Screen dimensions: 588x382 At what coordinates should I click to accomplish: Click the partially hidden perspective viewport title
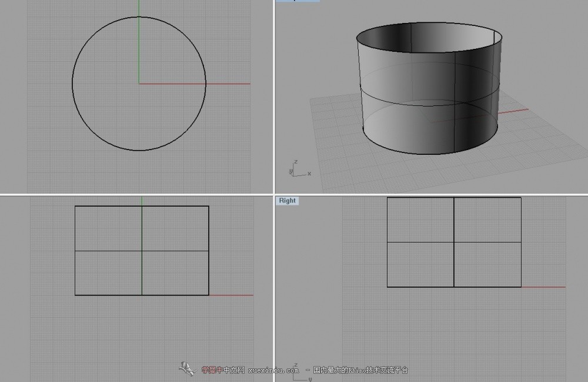[298, 1]
